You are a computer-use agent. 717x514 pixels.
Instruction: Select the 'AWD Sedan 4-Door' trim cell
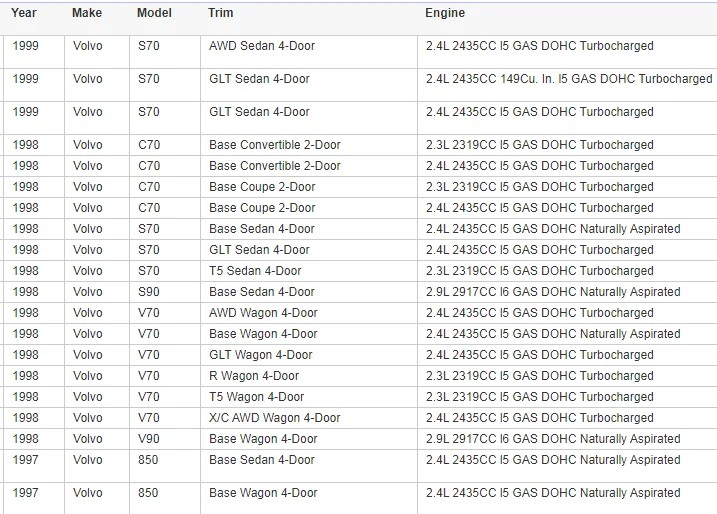262,46
